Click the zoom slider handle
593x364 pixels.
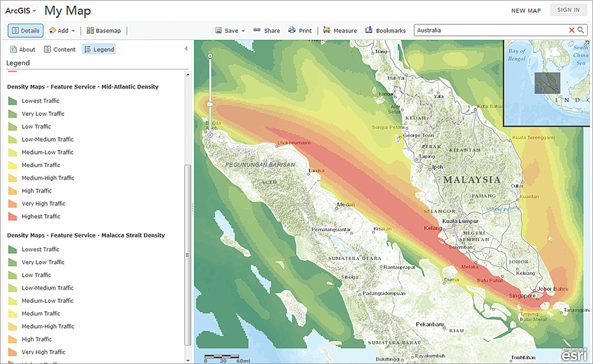click(210, 104)
